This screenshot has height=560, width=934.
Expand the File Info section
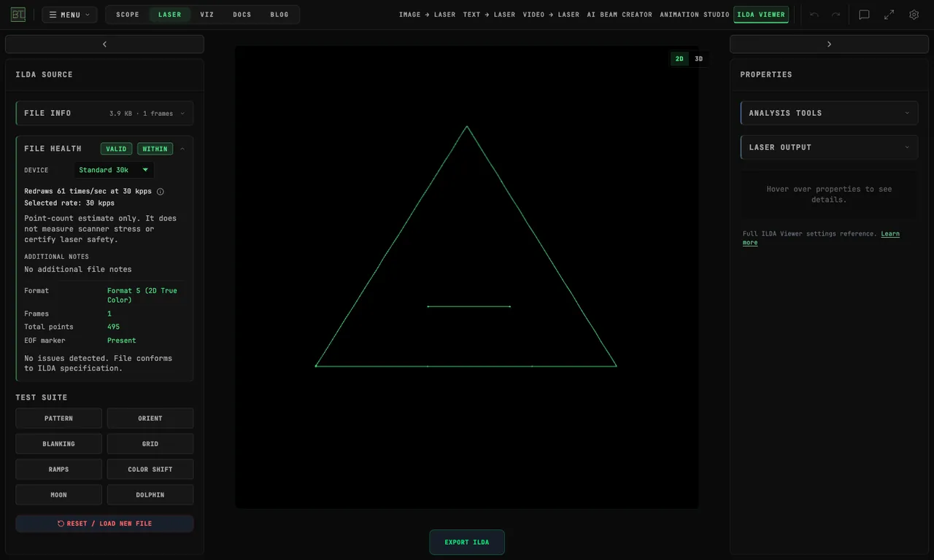pos(104,113)
